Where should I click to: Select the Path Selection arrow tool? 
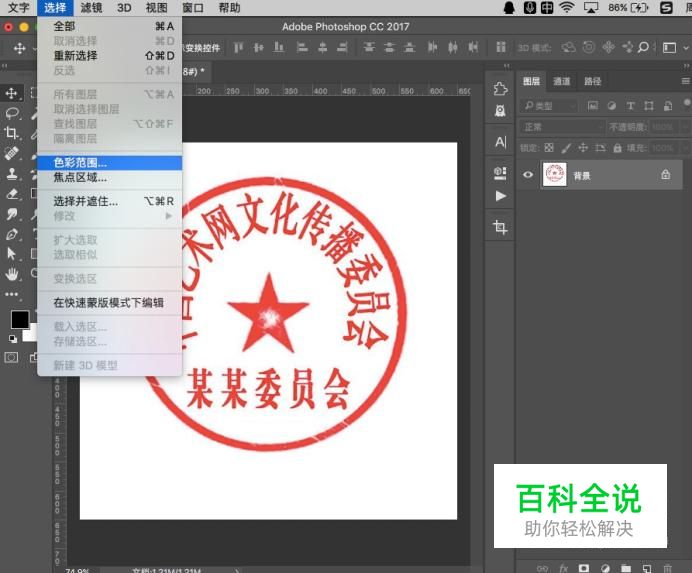click(x=11, y=254)
